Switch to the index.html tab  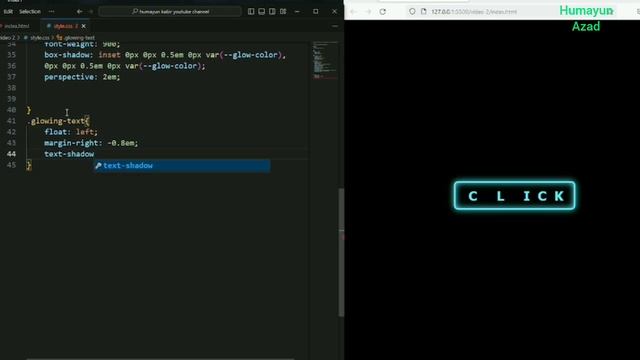click(x=17, y=26)
